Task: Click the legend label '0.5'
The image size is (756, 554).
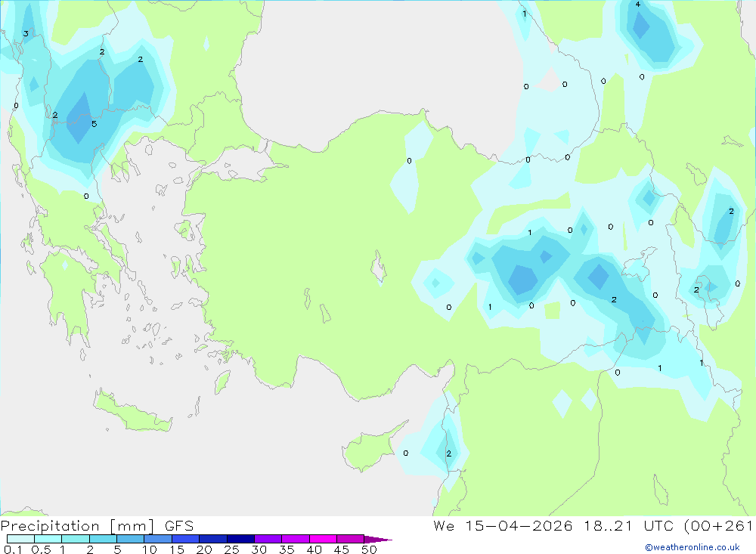Action: (x=41, y=549)
